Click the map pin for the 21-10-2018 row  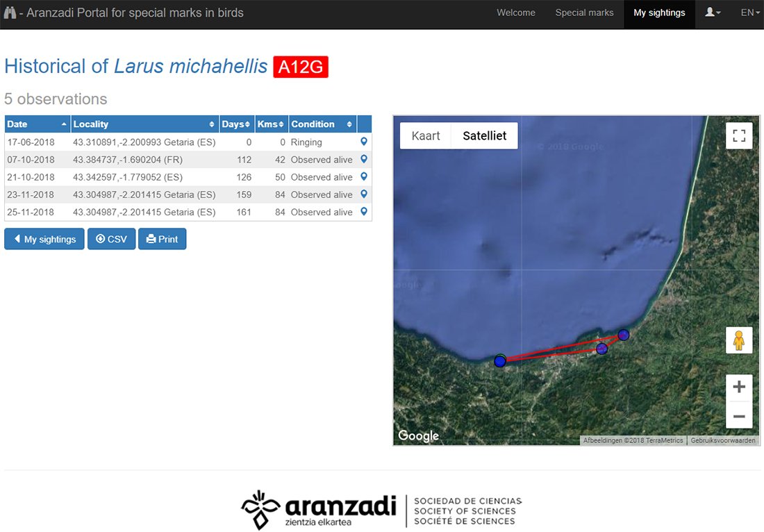tap(363, 177)
